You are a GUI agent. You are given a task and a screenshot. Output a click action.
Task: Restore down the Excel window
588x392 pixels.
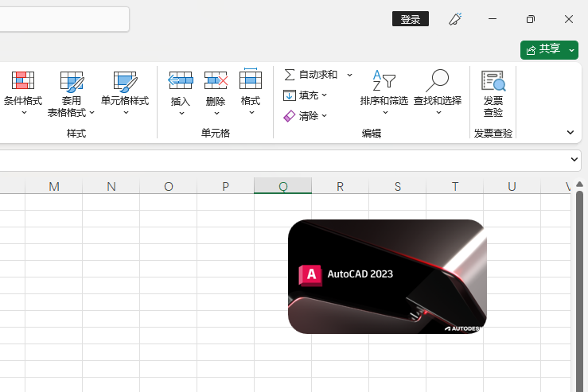pyautogui.click(x=530, y=19)
